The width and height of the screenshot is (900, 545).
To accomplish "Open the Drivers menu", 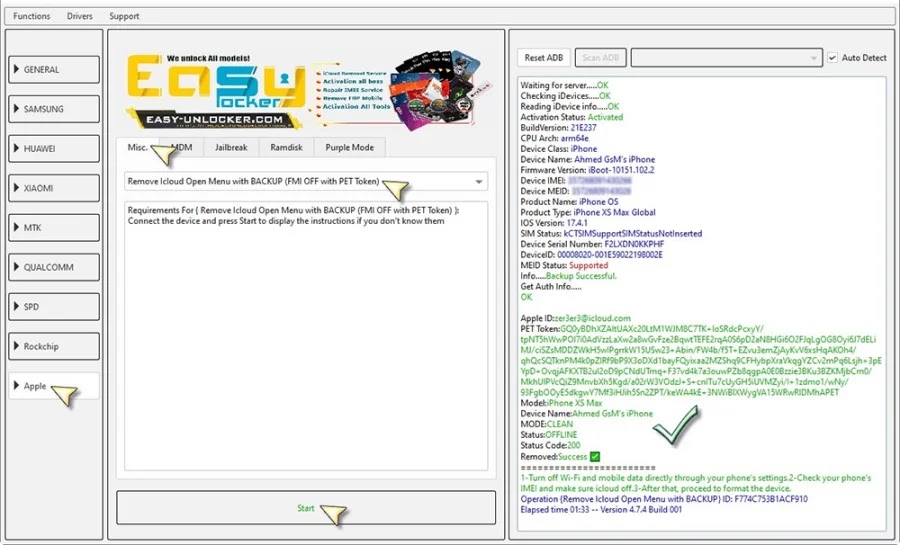I will (79, 16).
